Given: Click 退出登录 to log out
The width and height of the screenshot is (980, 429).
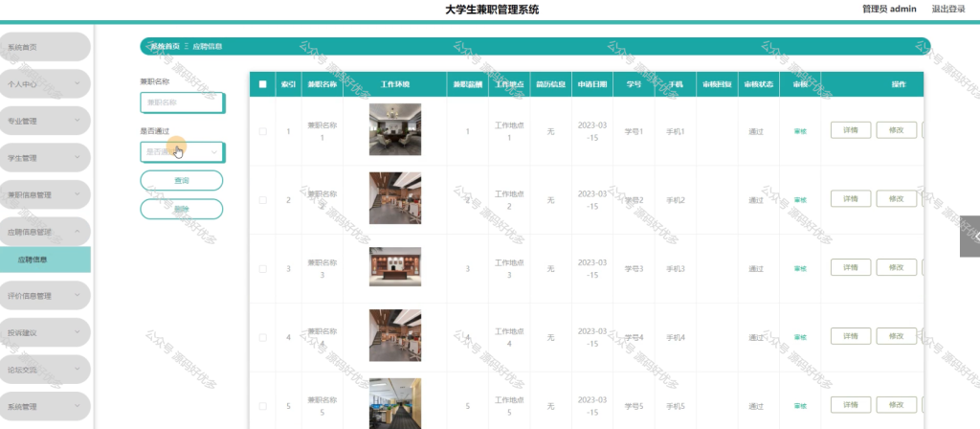Looking at the screenshot, I should [948, 9].
